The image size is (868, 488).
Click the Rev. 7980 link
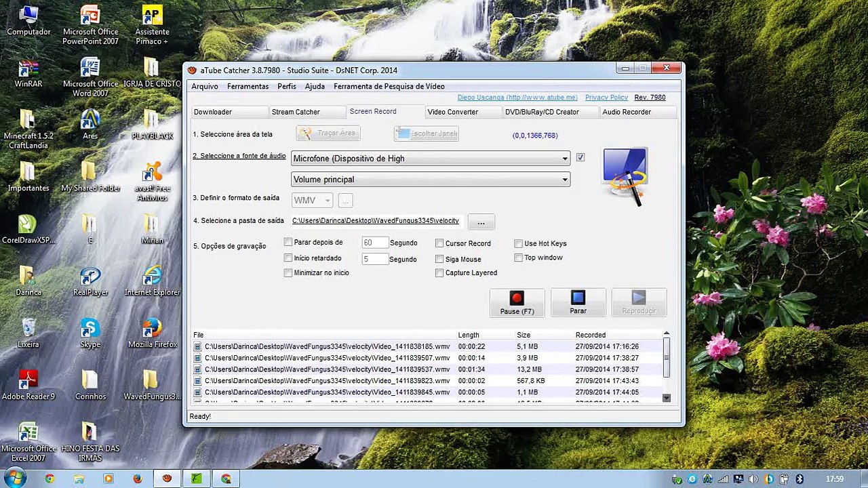pyautogui.click(x=650, y=98)
